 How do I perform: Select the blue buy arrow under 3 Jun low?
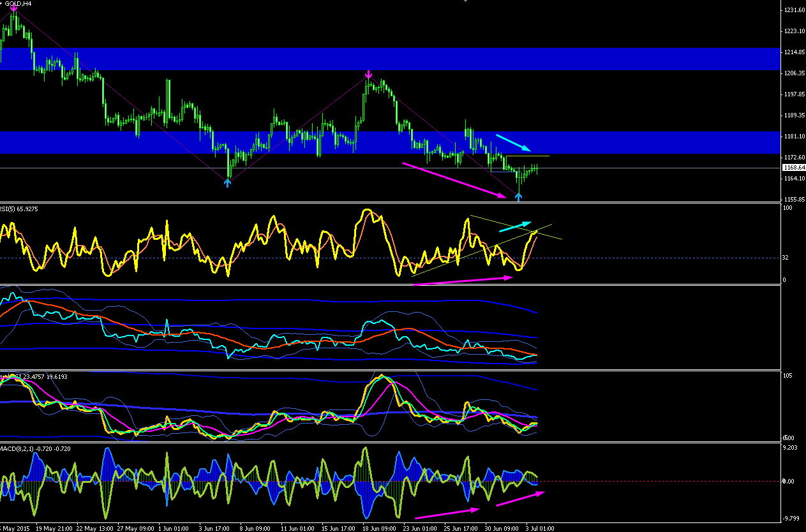tap(228, 182)
